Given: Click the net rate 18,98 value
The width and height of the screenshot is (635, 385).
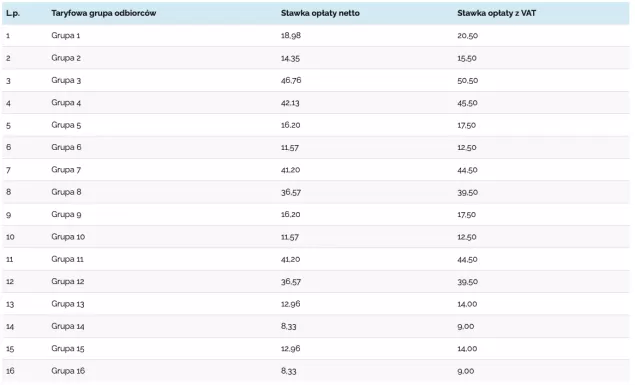Looking at the screenshot, I should [x=290, y=36].
